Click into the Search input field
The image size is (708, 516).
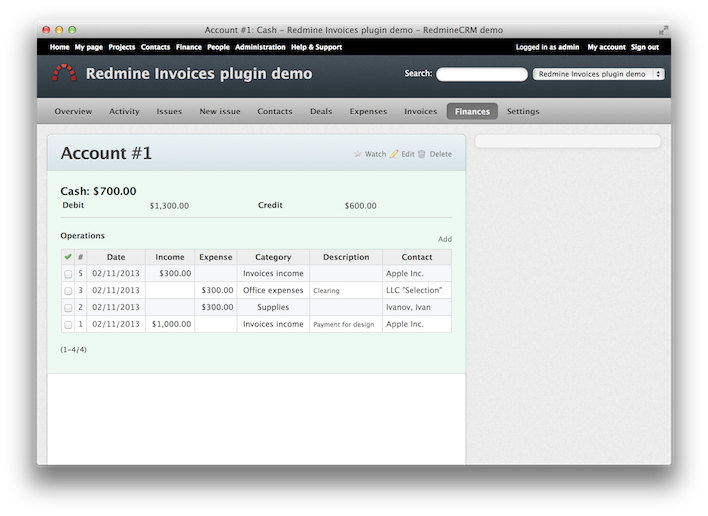[x=481, y=74]
